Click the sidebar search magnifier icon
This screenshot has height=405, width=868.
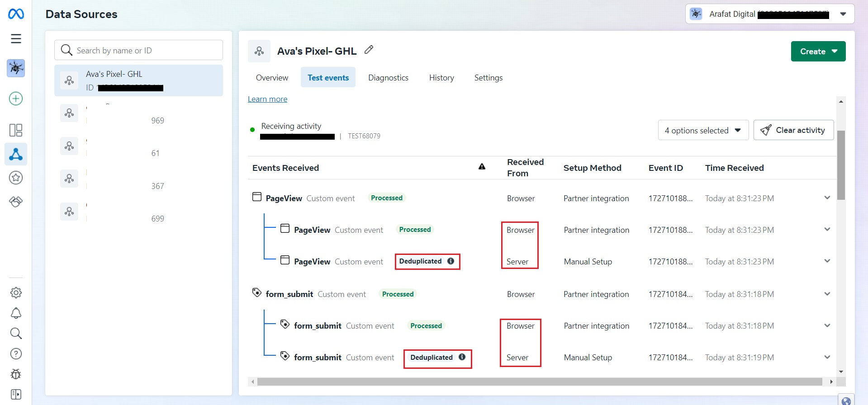tap(16, 334)
